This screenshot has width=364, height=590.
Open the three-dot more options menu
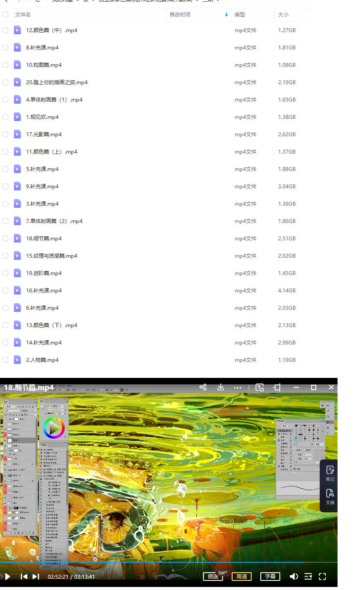pyautogui.click(x=238, y=387)
